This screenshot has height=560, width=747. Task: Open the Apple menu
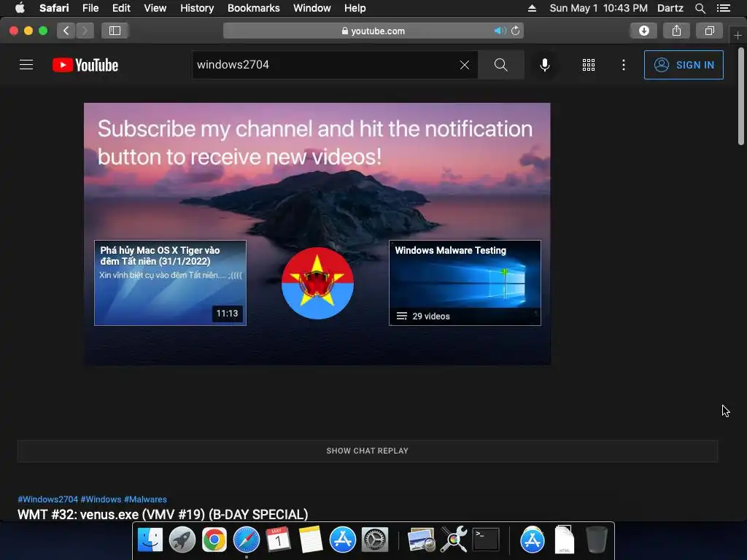(x=20, y=8)
